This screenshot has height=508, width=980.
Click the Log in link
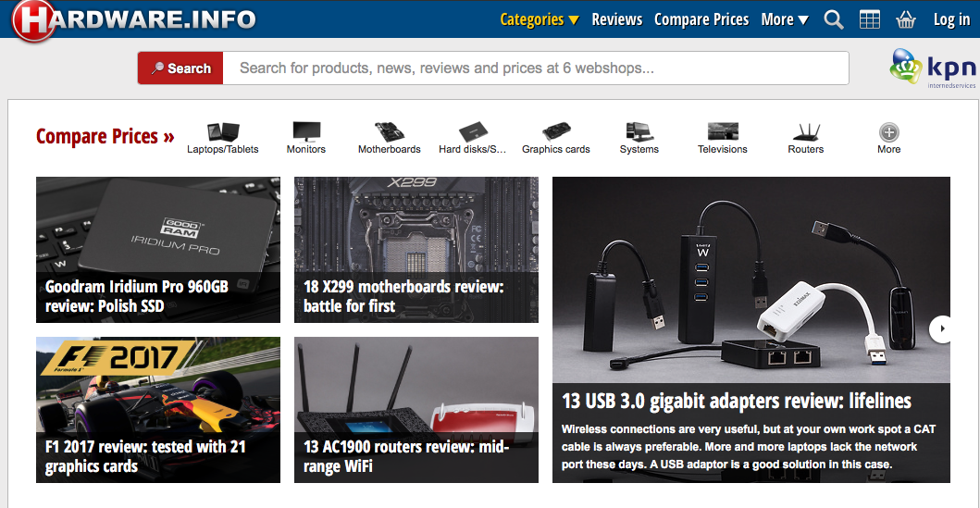click(952, 20)
